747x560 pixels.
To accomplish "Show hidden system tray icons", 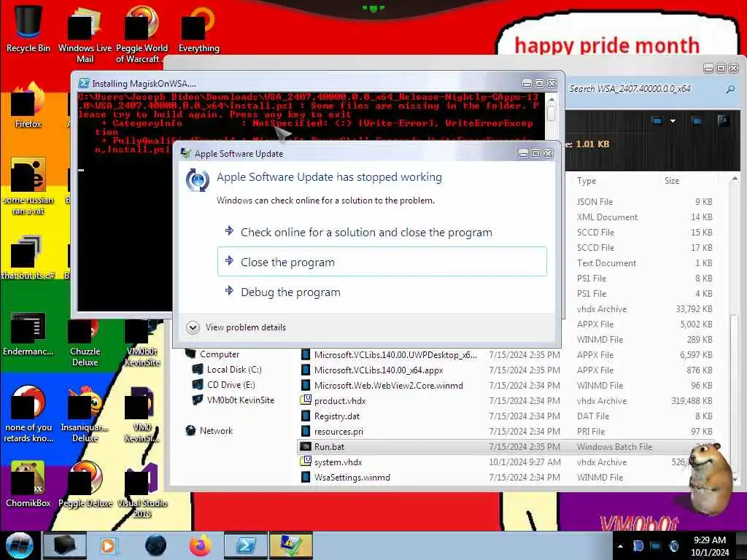I will 620,546.
